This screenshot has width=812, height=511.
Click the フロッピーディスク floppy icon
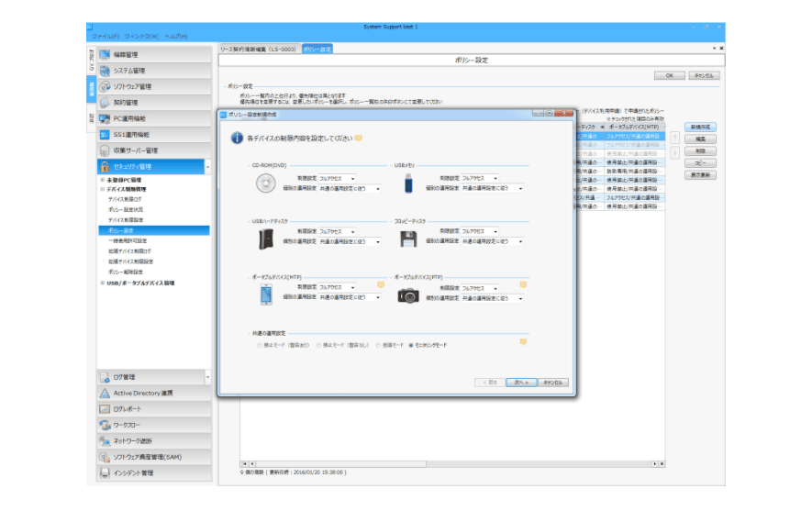tap(408, 239)
